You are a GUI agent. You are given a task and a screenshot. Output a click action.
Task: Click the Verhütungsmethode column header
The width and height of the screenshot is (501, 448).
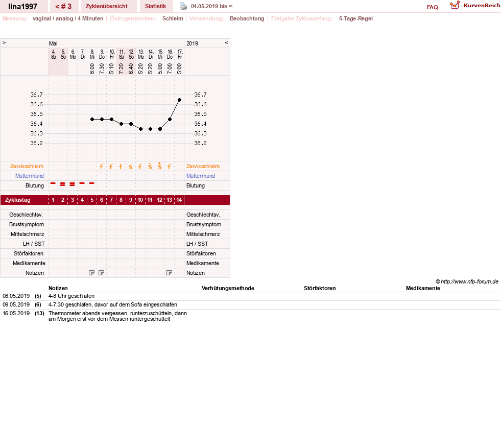pyautogui.click(x=228, y=288)
